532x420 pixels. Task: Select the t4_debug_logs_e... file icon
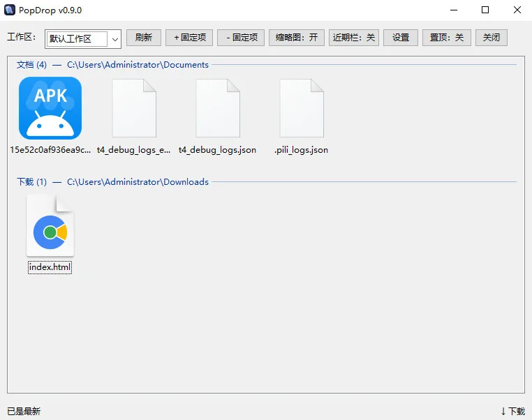[x=134, y=108]
